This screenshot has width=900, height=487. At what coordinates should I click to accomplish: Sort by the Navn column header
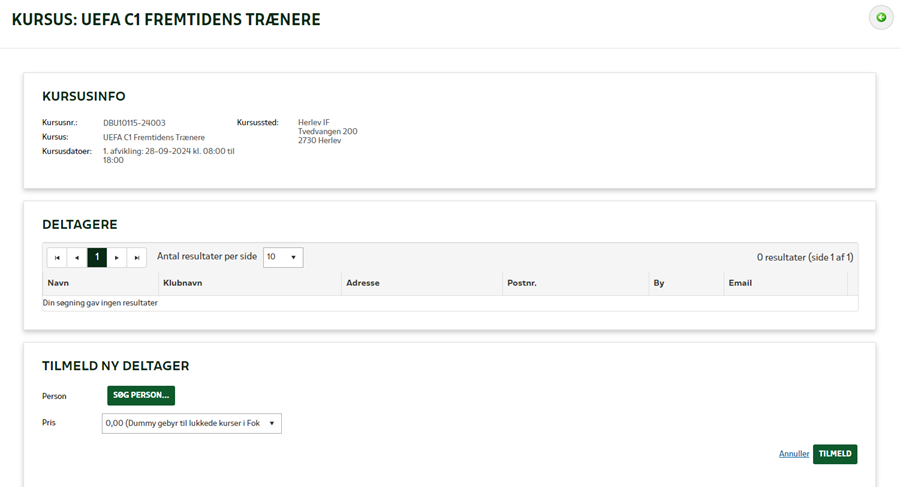(x=58, y=283)
